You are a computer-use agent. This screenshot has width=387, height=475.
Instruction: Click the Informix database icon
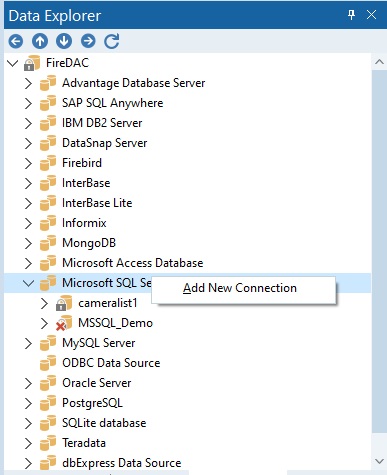point(48,223)
